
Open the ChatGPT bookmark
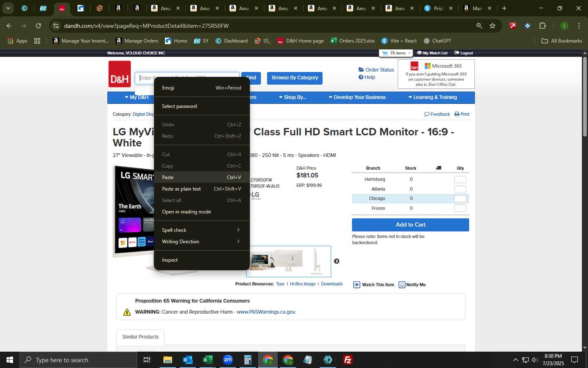click(x=437, y=41)
